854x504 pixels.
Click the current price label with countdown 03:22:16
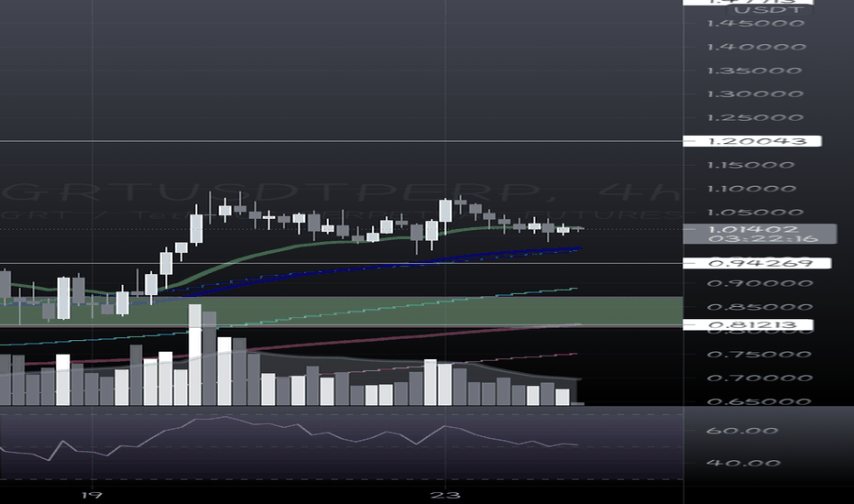pyautogui.click(x=760, y=234)
